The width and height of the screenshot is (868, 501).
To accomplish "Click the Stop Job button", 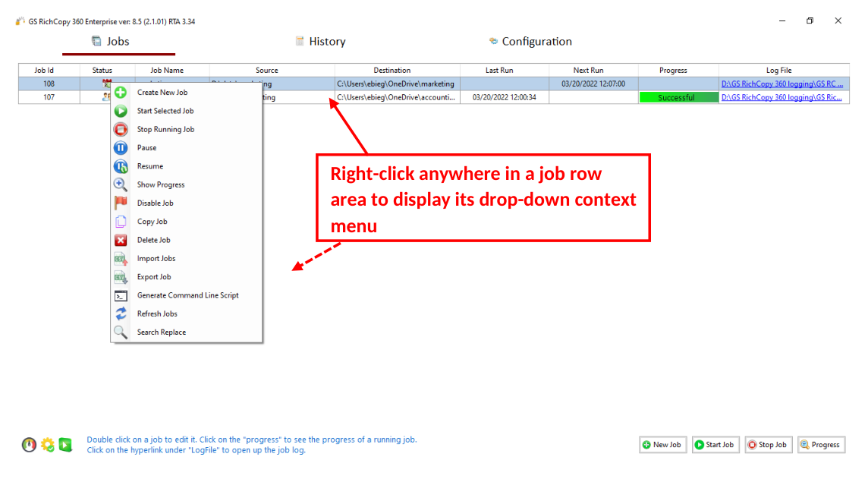I will pos(768,445).
